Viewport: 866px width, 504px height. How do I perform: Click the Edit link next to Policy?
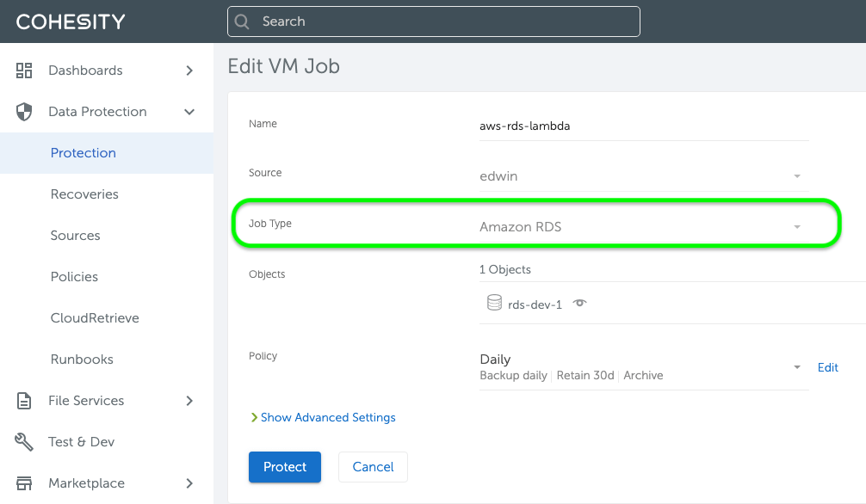(827, 367)
